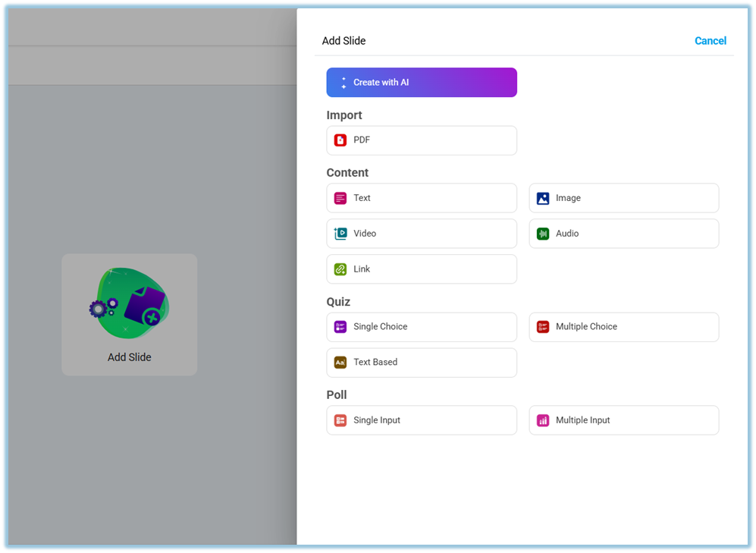Click the brown Text Based quiz icon
The image size is (756, 553).
340,363
